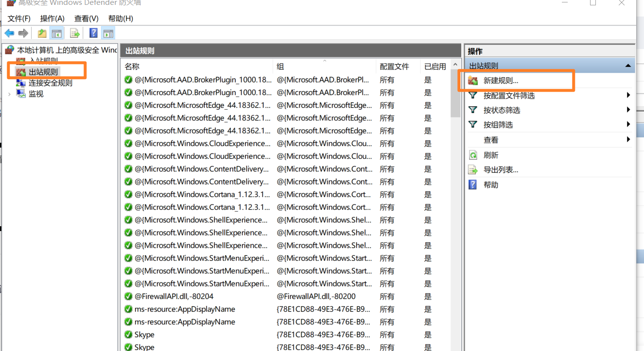
Task: Open the 按组筛选 submenu
Action: point(550,125)
